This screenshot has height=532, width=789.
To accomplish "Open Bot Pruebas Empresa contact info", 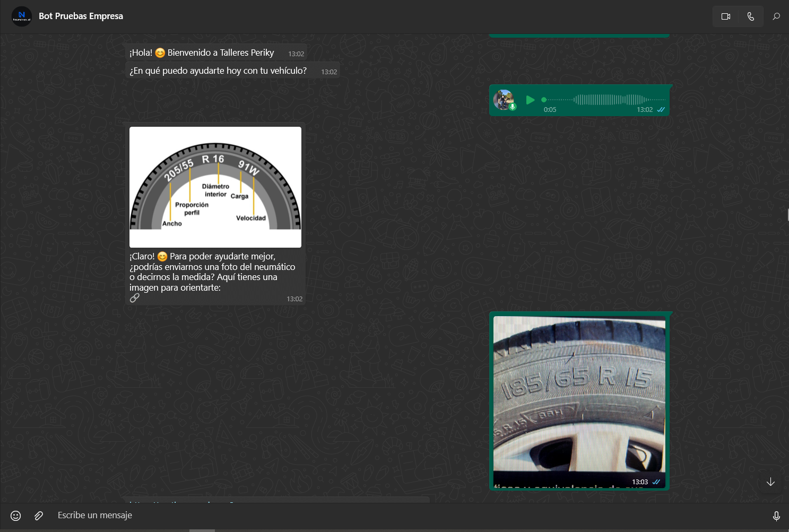I will 81,16.
